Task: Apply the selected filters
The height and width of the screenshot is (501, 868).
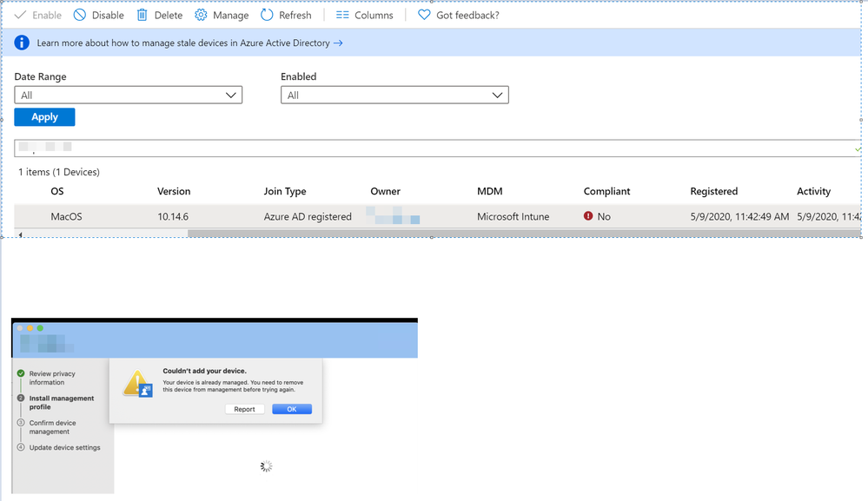Action: coord(44,116)
